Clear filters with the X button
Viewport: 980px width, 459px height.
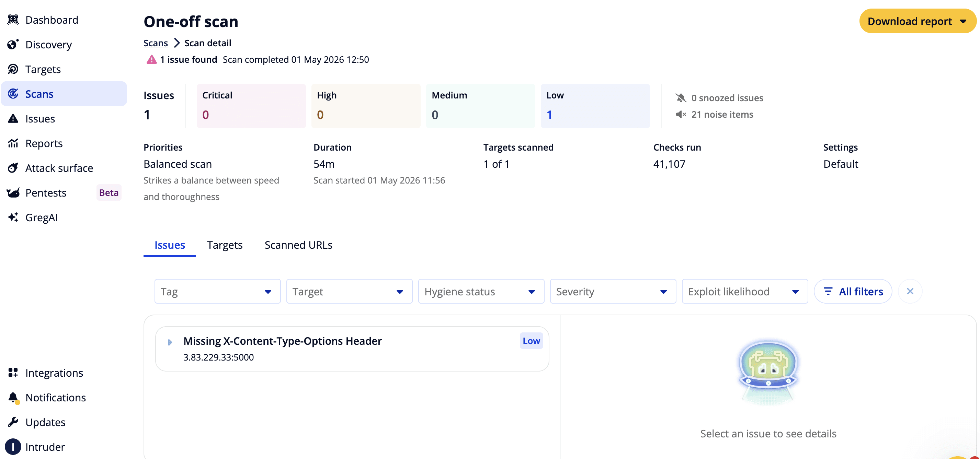tap(910, 291)
